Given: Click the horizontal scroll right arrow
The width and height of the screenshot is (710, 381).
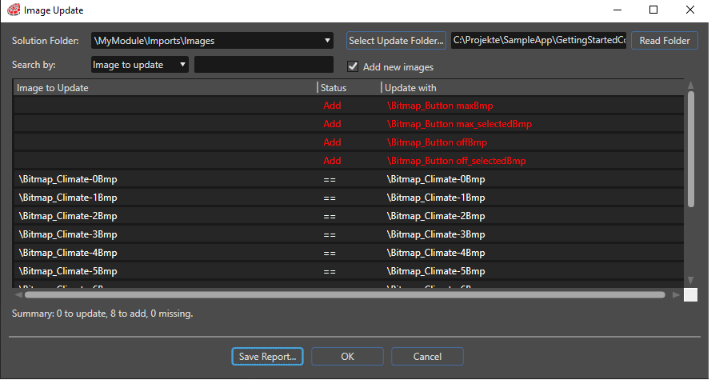Looking at the screenshot, I should point(676,295).
